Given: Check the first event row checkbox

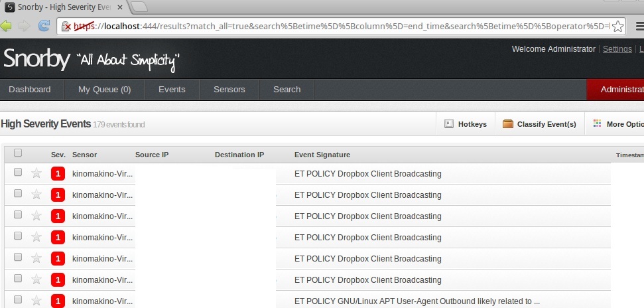Looking at the screenshot, I should pyautogui.click(x=18, y=173).
